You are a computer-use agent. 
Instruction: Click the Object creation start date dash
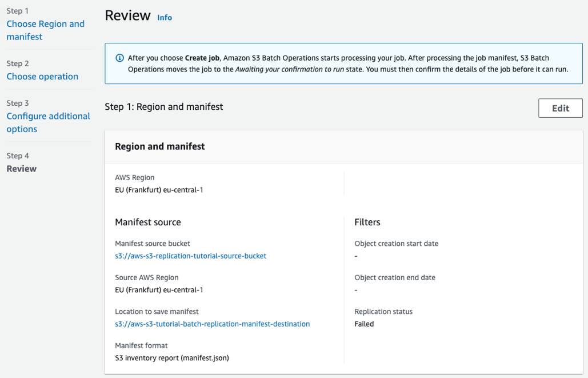(355, 255)
